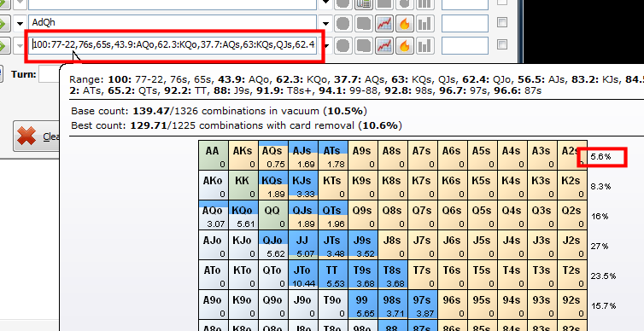
Task: Click the Turn card input box
Action: pyautogui.click(x=50, y=75)
